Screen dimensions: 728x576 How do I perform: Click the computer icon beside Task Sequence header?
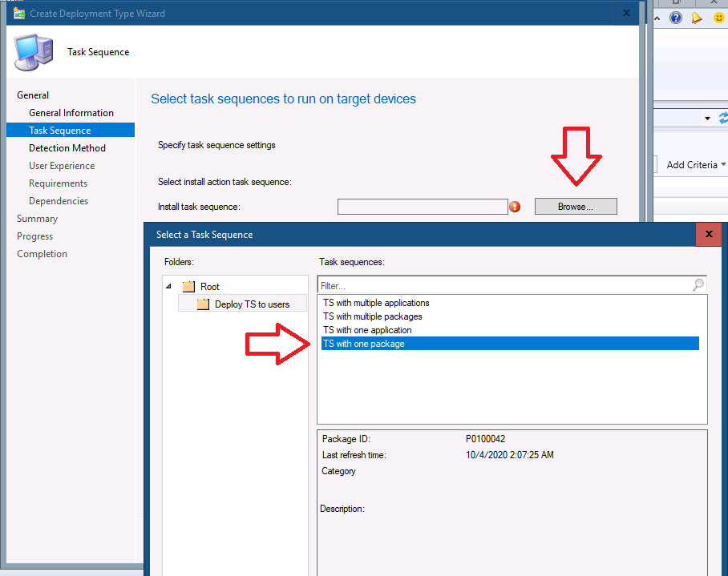pyautogui.click(x=34, y=52)
